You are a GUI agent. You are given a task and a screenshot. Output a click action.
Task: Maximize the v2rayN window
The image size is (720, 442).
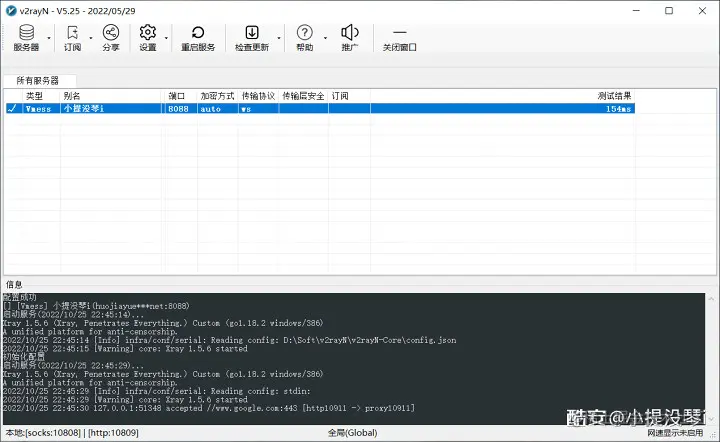[669, 11]
